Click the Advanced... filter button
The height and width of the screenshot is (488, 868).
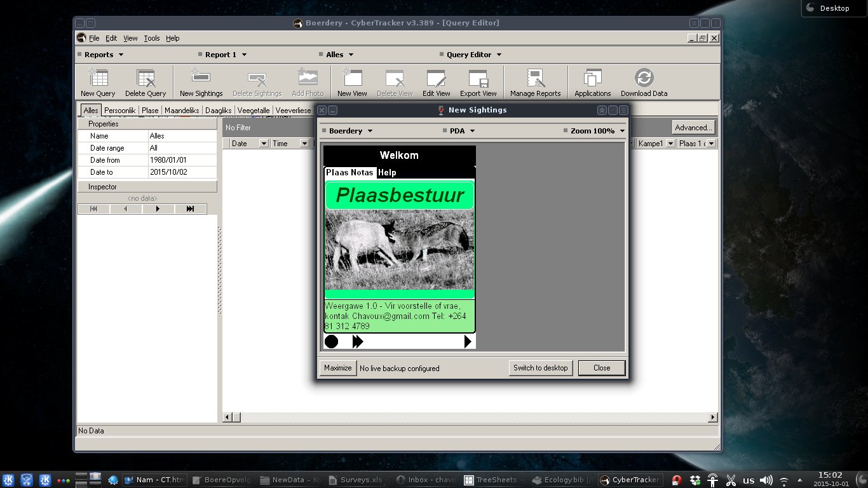click(x=693, y=128)
